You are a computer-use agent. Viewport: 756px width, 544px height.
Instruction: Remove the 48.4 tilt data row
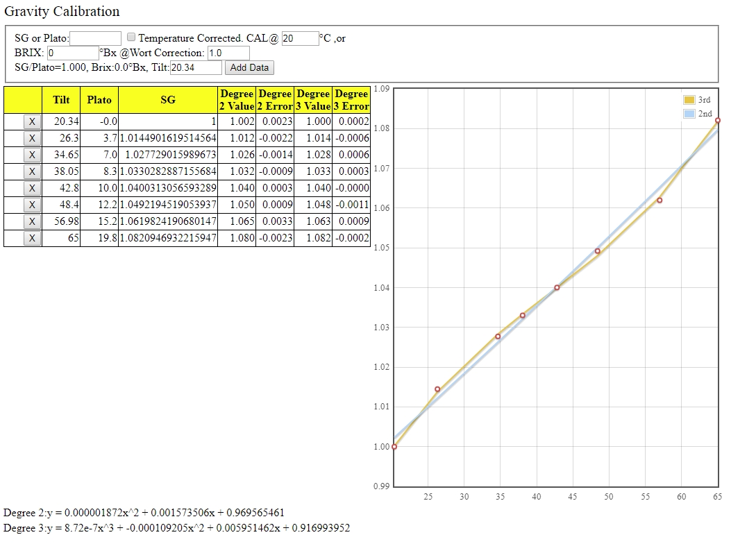click(31, 205)
